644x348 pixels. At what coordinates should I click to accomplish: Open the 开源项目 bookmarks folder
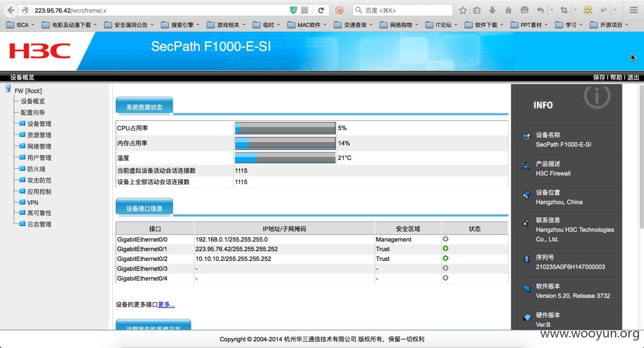point(608,25)
